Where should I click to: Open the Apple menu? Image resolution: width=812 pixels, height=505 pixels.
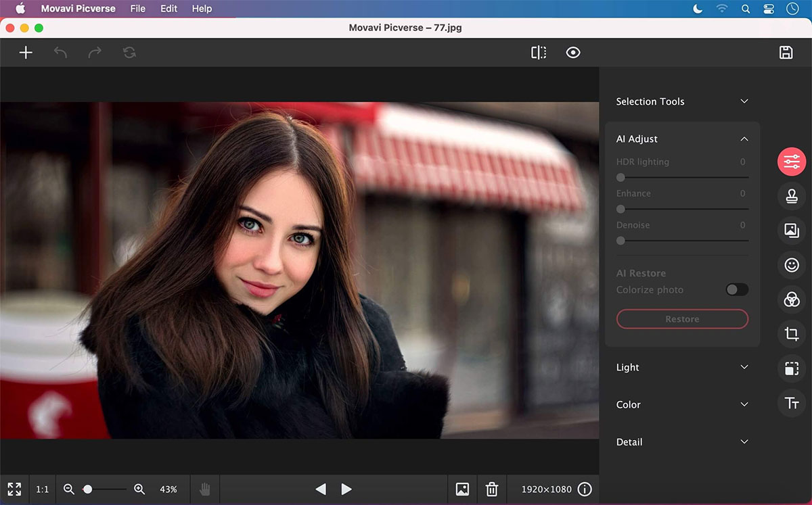tap(20, 9)
